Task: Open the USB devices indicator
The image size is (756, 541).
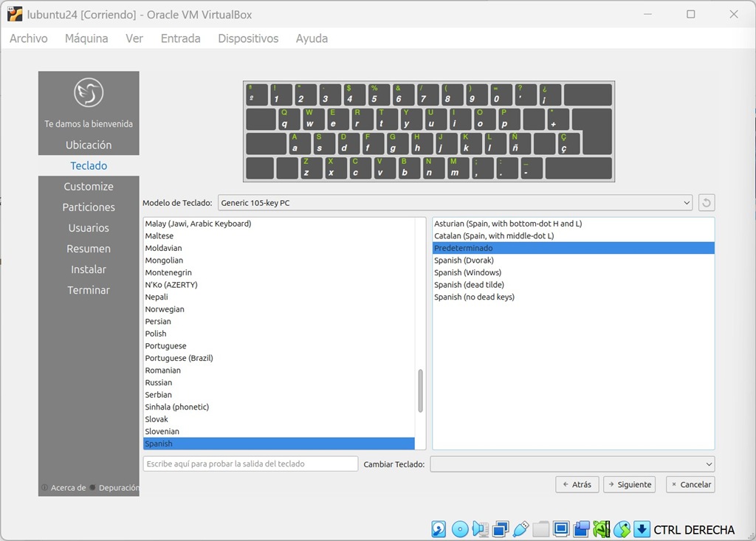Action: pos(520,529)
